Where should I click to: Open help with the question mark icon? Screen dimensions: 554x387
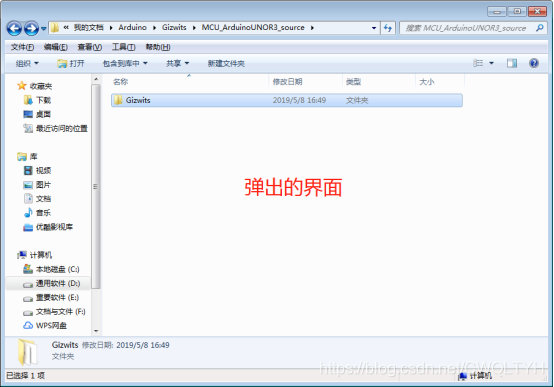534,63
